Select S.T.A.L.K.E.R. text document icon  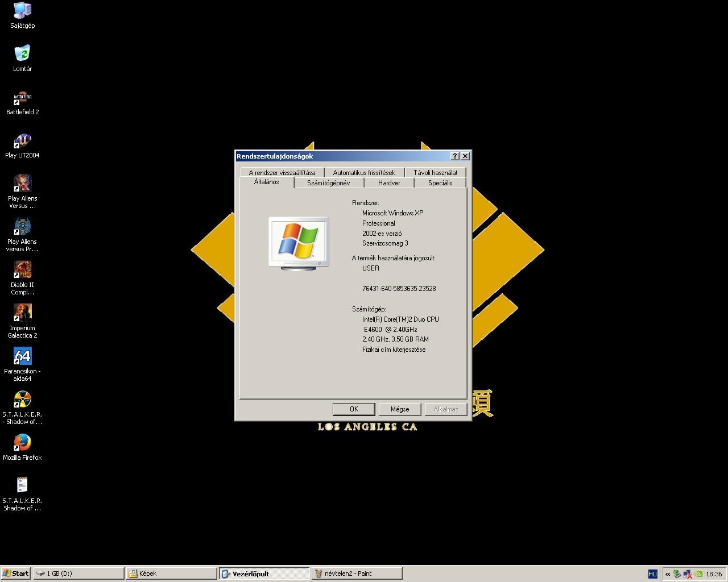click(22, 493)
